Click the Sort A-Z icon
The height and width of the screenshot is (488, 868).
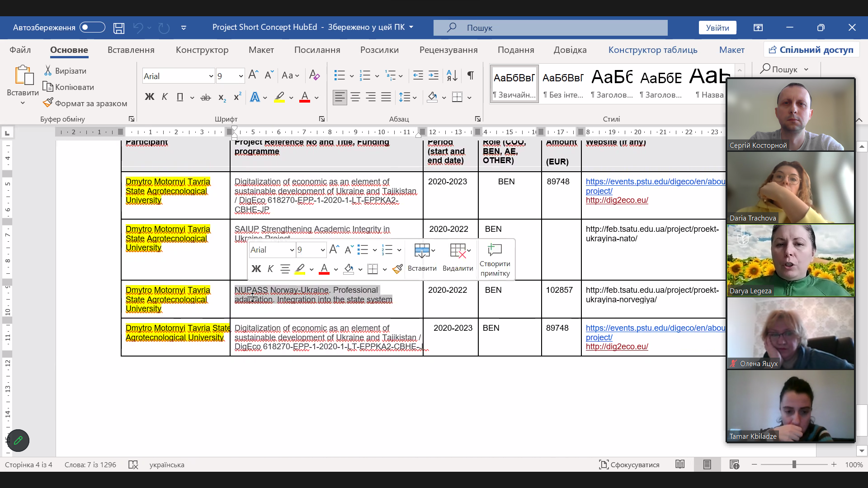click(x=452, y=75)
